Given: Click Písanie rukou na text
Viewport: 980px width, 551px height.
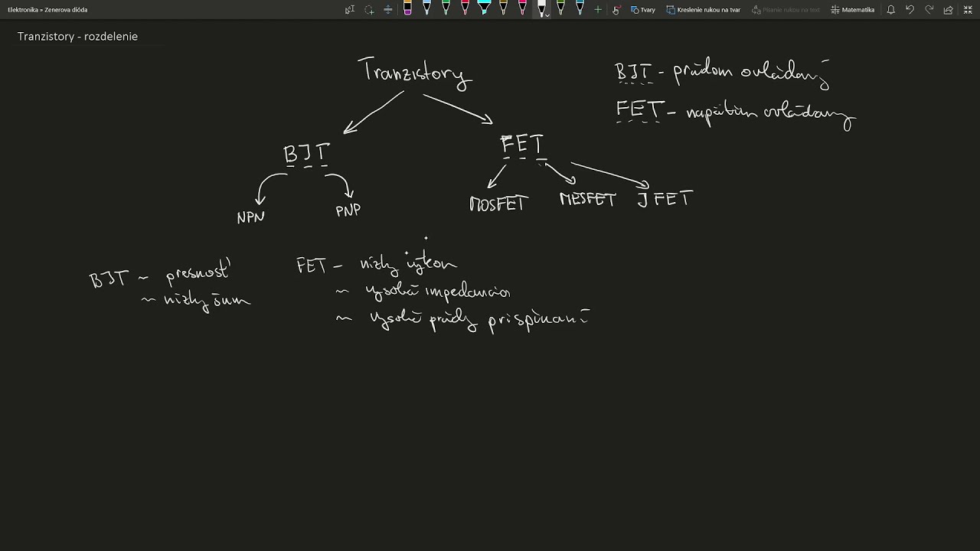Looking at the screenshot, I should pyautogui.click(x=786, y=10).
